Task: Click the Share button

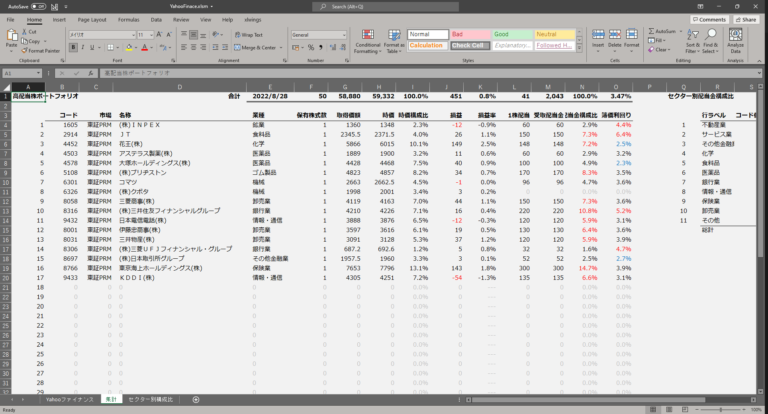Action: (747, 19)
